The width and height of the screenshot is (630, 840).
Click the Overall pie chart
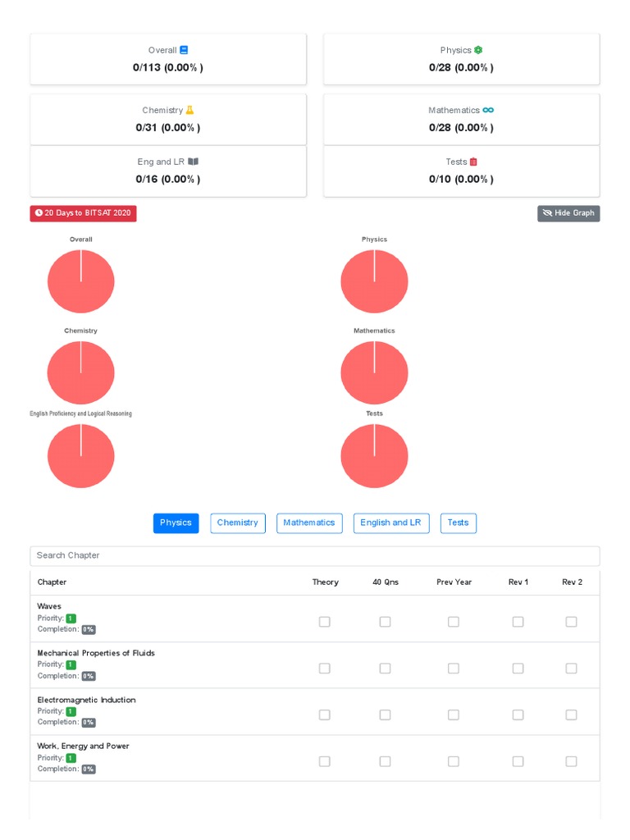tap(80, 281)
